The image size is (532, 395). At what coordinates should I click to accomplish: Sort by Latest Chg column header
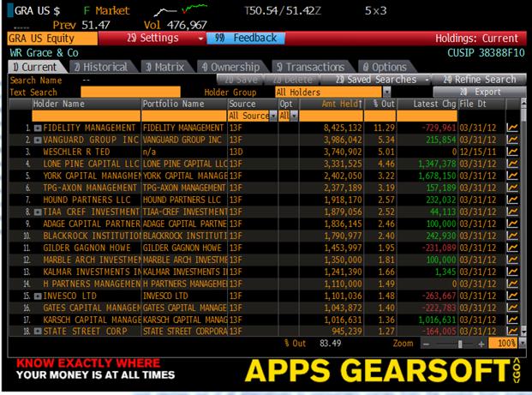pyautogui.click(x=434, y=104)
